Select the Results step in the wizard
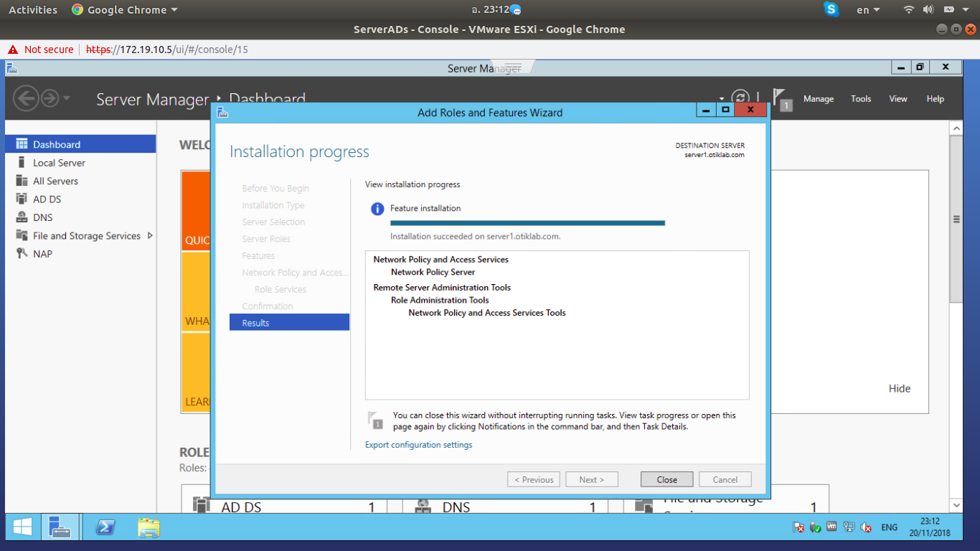The width and height of the screenshot is (980, 551). (289, 323)
